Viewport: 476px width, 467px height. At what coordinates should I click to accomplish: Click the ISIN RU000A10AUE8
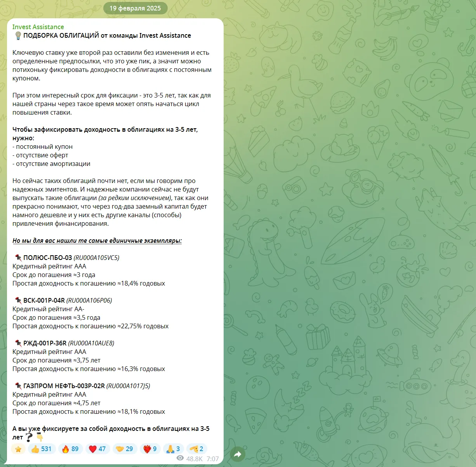(91, 343)
